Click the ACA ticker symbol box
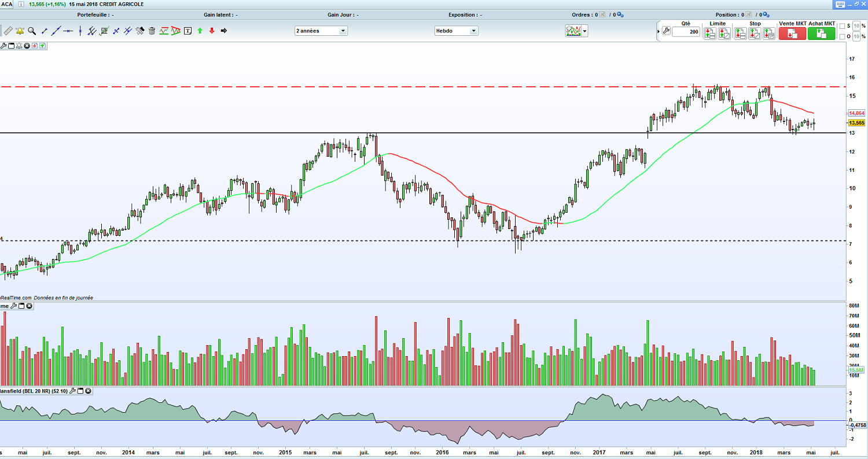This screenshot has width=868, height=459. (8, 4)
